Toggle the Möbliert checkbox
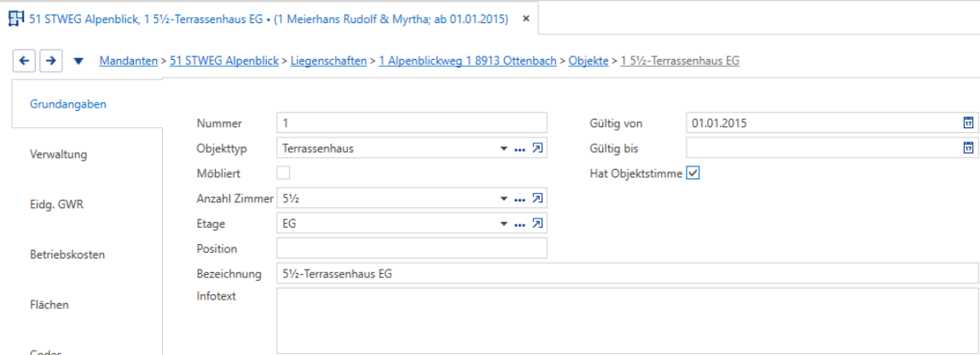This screenshot has height=355, width=980. click(283, 173)
